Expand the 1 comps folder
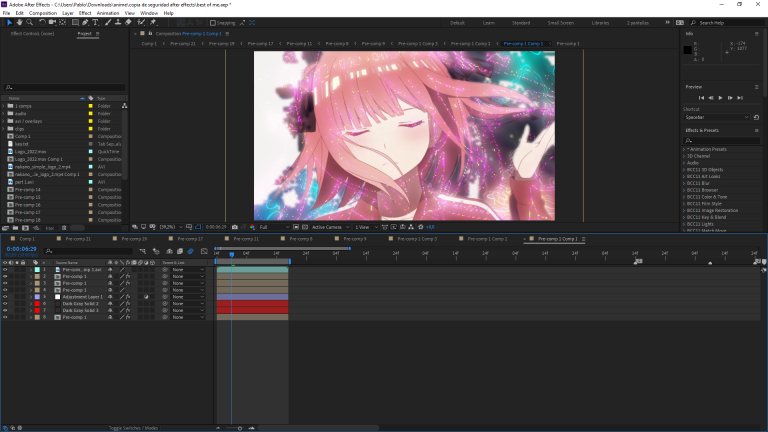The image size is (768, 432). [x=3, y=106]
